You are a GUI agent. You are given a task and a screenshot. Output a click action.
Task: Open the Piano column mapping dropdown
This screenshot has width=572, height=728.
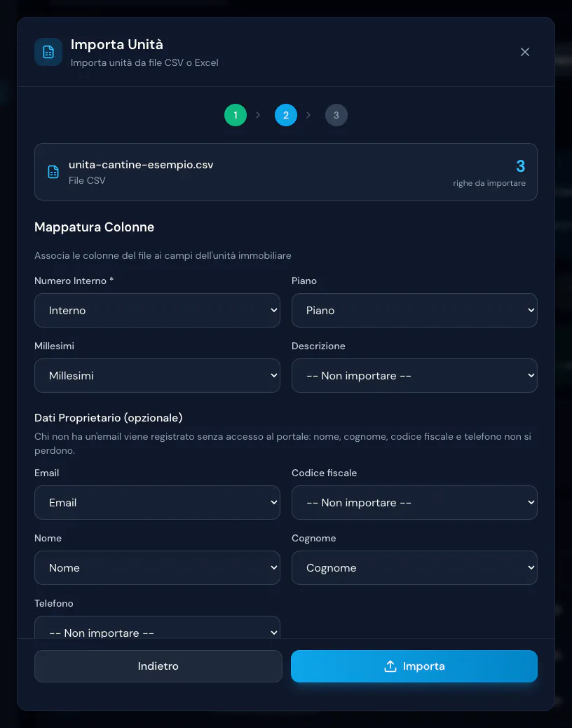pyautogui.click(x=414, y=310)
